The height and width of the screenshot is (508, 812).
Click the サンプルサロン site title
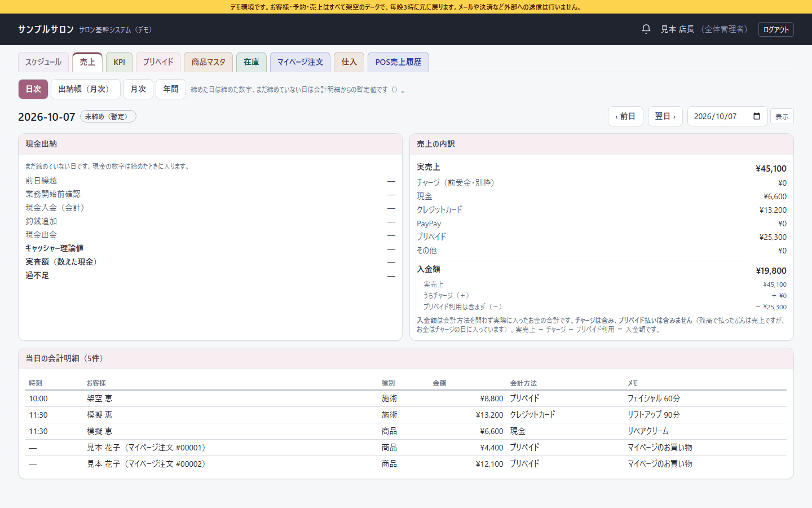click(x=46, y=29)
